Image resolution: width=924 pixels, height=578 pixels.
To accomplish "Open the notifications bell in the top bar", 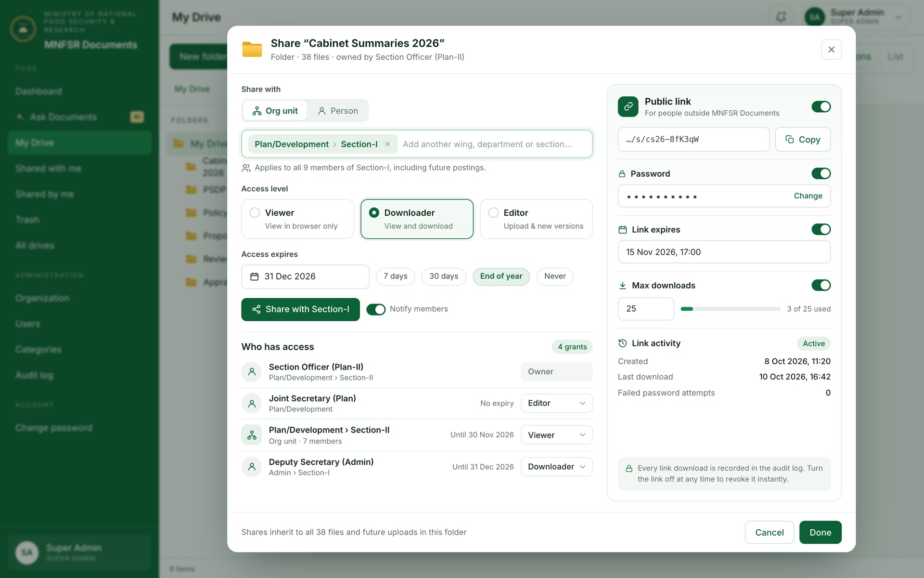I will point(781,17).
